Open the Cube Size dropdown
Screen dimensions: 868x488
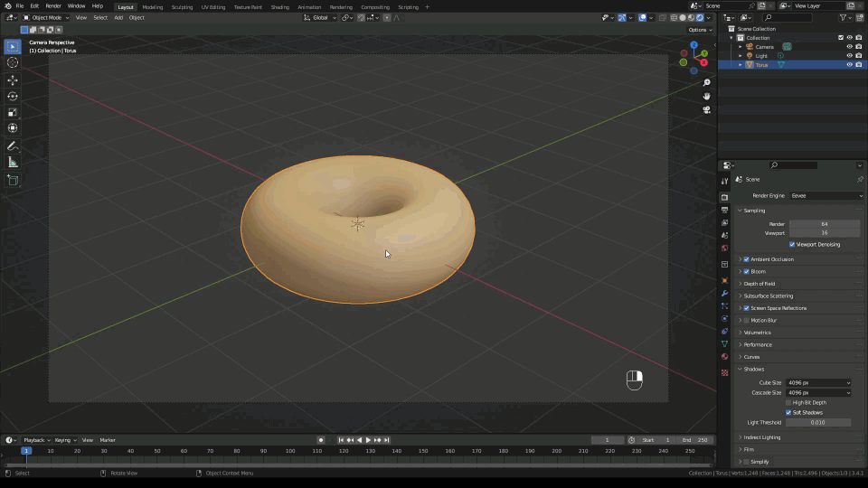pyautogui.click(x=818, y=382)
